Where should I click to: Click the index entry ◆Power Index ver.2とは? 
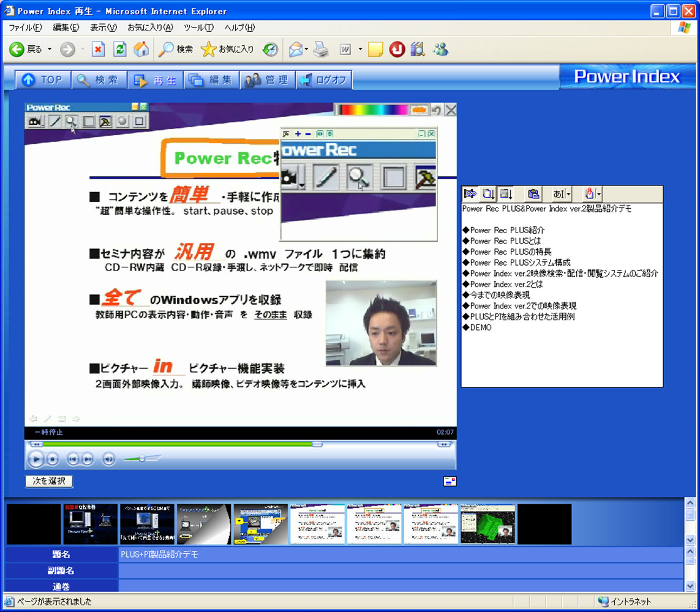pyautogui.click(x=503, y=284)
